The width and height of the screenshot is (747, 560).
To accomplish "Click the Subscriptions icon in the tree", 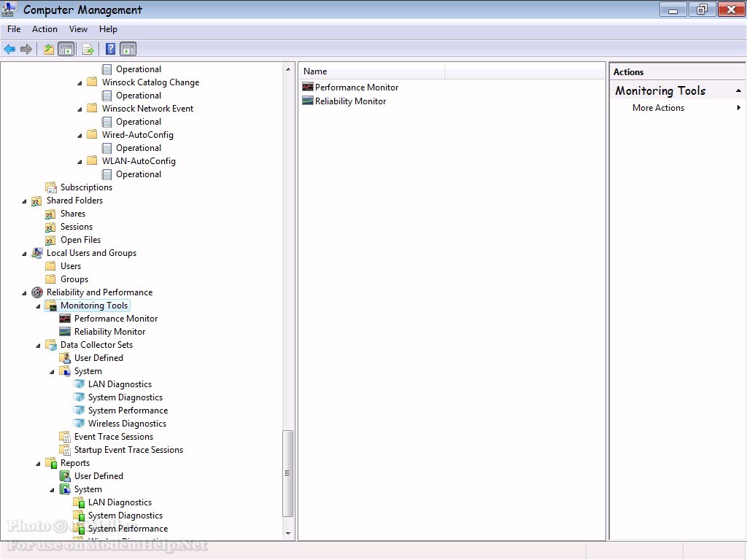I will point(50,187).
